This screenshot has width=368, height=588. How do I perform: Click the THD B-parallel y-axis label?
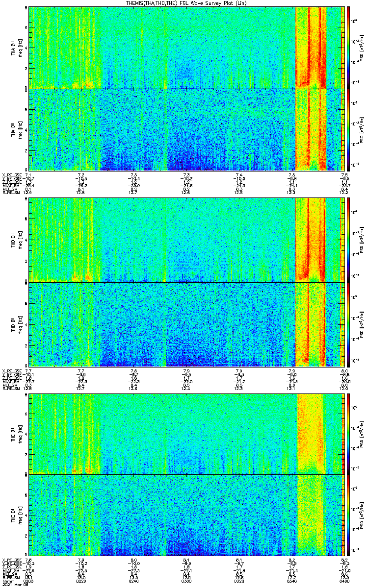[14, 324]
